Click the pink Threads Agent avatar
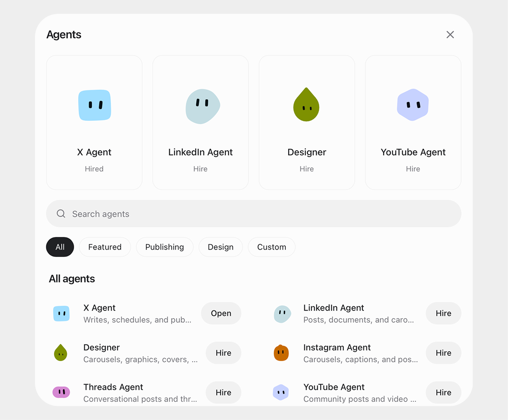This screenshot has width=508, height=420. click(61, 392)
